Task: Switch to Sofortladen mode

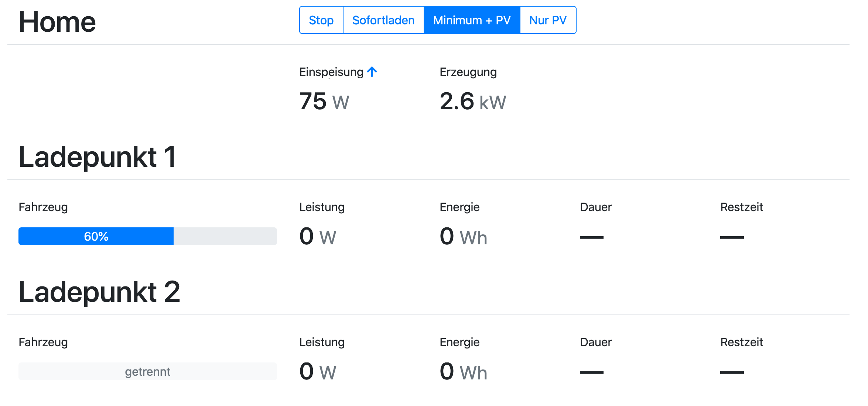Action: click(x=383, y=20)
